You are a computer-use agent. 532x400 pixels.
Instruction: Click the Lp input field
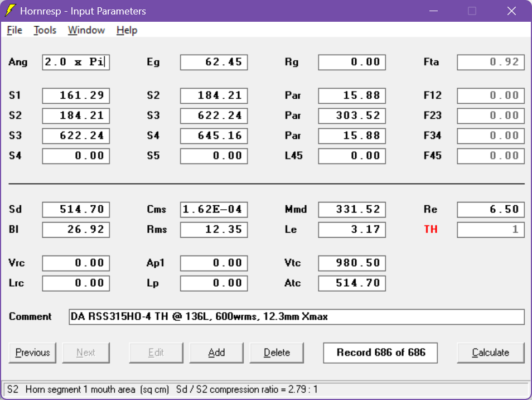point(214,283)
